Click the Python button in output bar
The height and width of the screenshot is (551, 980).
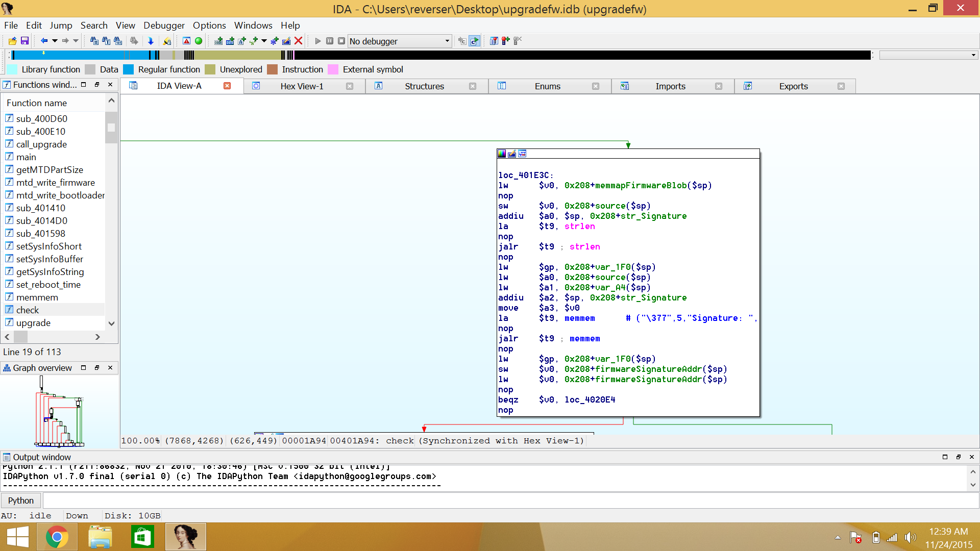(x=21, y=500)
